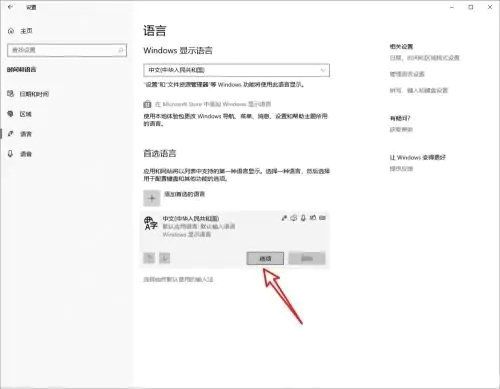Click the text-to-speech feature icon on Chinese row
Screen dimensions: 500x389
[x=294, y=218]
